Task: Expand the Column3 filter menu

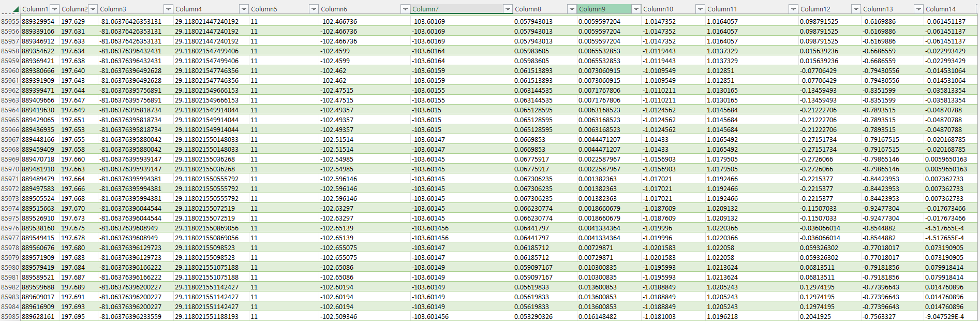Action: point(168,9)
